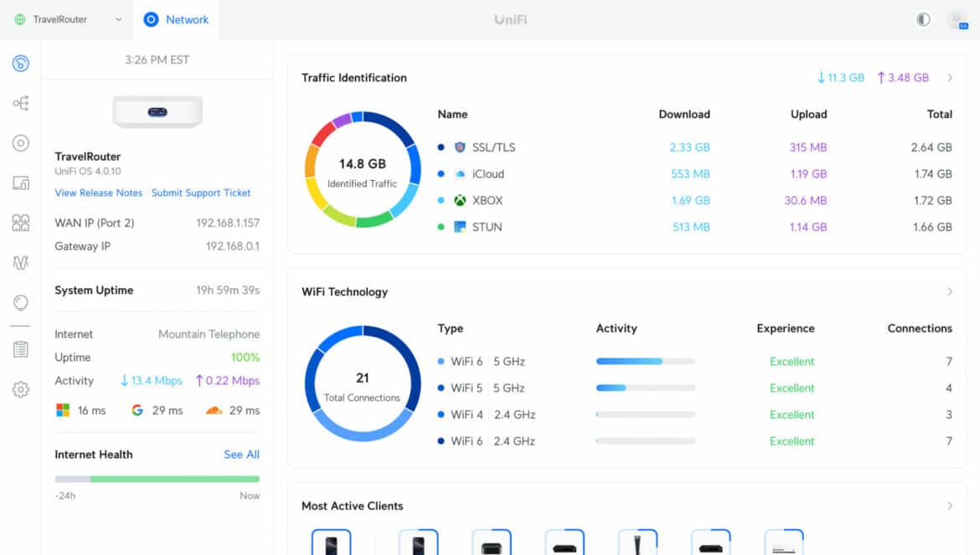
Task: Click the 3.48 GB total upload figure
Action: point(903,78)
